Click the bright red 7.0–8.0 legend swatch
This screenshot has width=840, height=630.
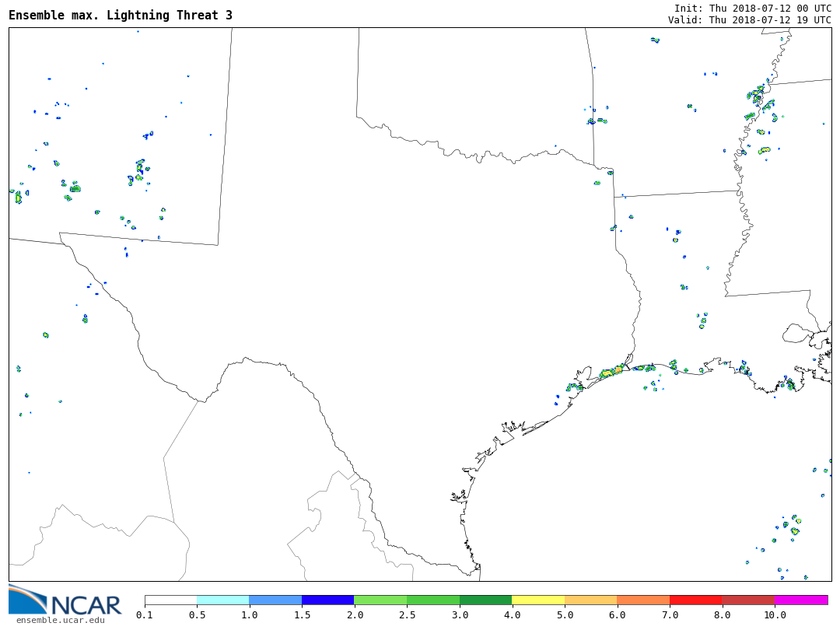(x=695, y=600)
